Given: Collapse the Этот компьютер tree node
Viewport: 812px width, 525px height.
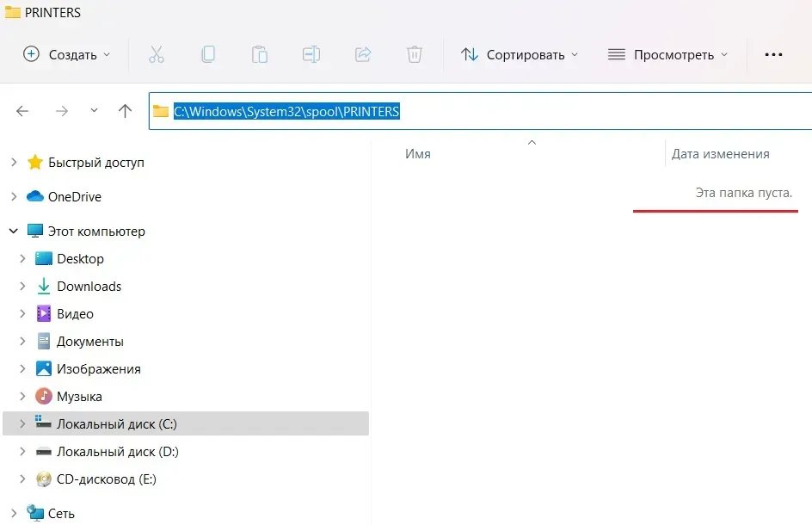Looking at the screenshot, I should tap(13, 232).
